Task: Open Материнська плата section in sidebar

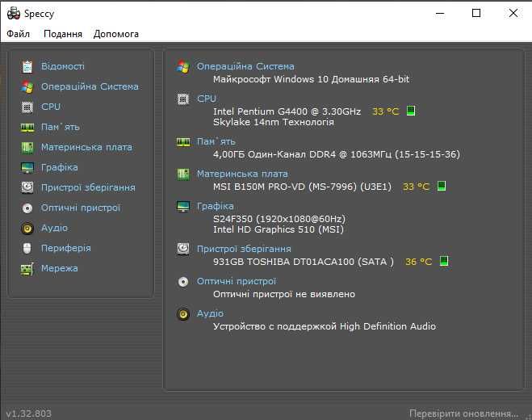Action: coord(86,147)
